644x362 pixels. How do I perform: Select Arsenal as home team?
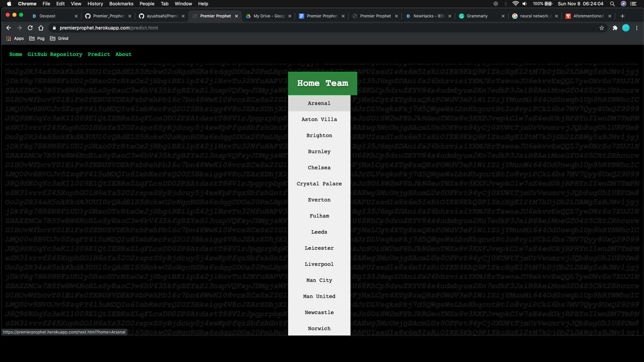[x=319, y=103]
